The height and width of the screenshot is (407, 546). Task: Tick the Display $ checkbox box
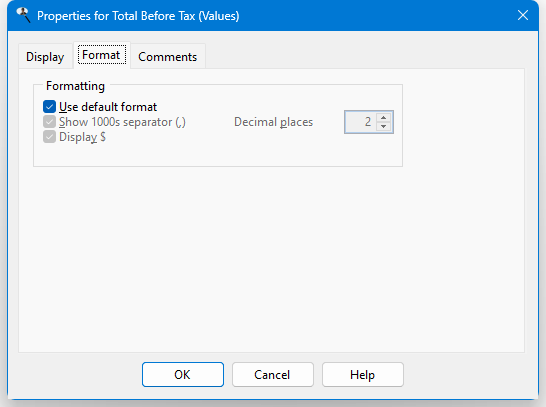49,137
